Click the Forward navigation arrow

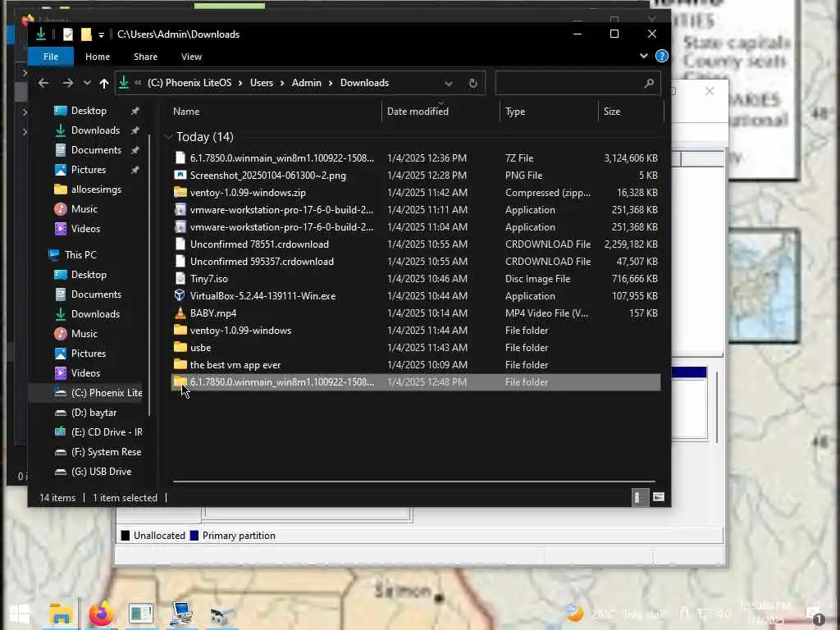click(x=67, y=83)
